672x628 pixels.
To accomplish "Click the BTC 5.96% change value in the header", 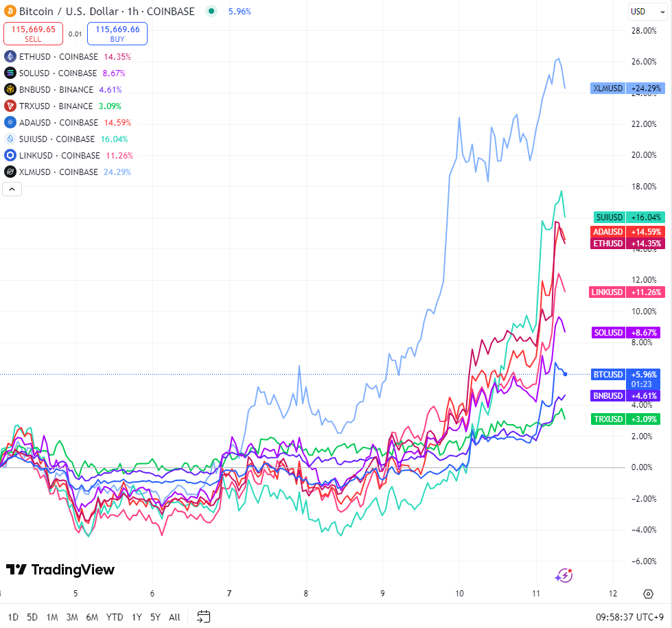I will click(x=240, y=12).
